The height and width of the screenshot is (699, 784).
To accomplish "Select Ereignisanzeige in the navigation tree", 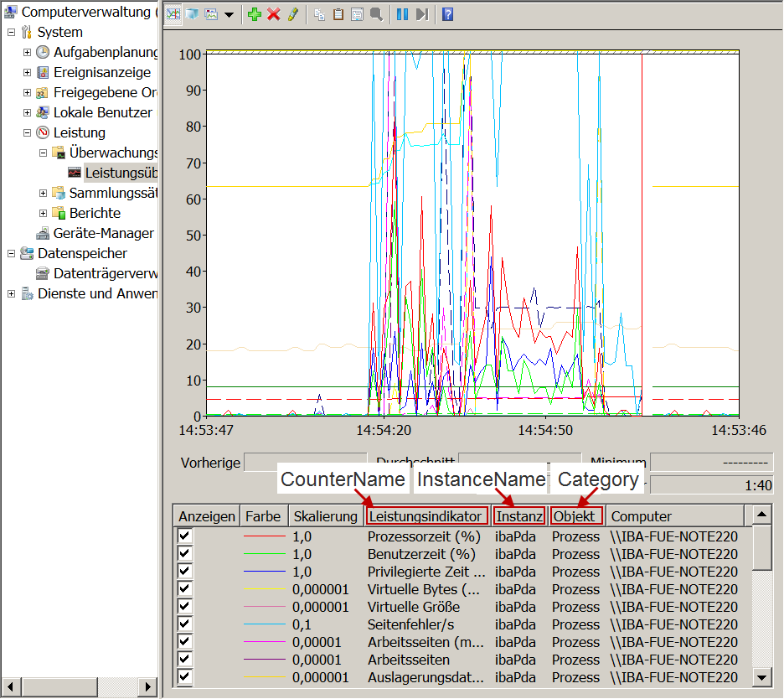I will coord(101,72).
